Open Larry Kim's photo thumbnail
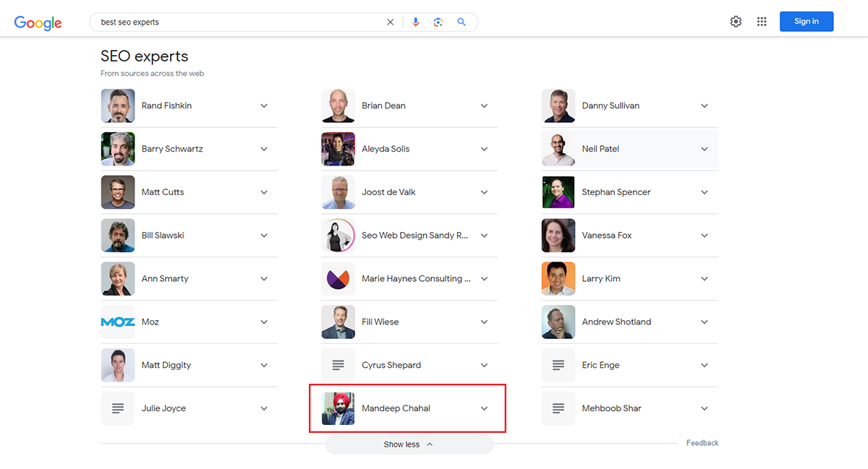This screenshot has width=868, height=469. pos(558,279)
